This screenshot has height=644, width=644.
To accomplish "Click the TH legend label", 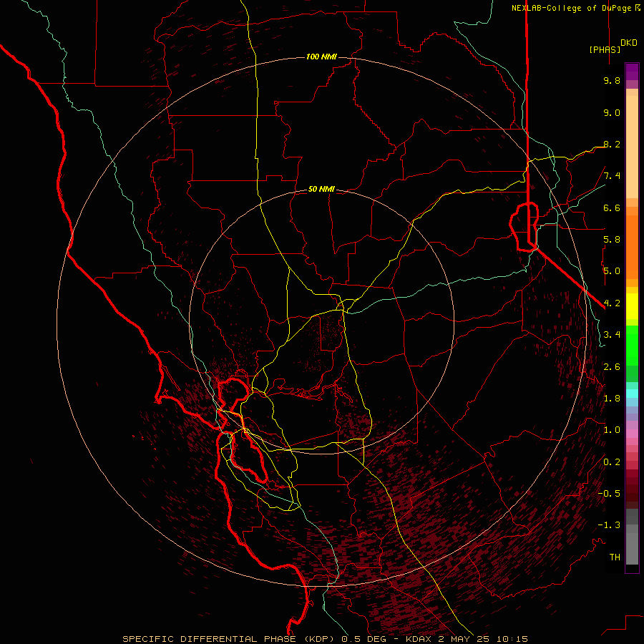I will (615, 557).
